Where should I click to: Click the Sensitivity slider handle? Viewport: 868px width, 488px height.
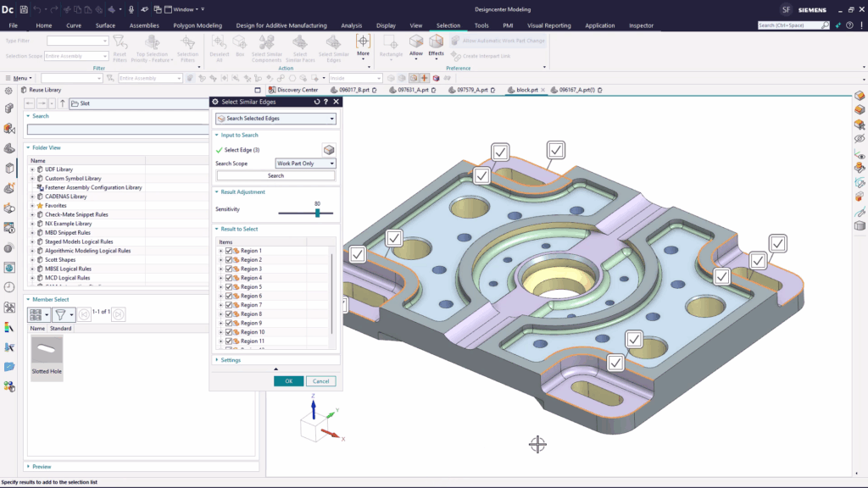pyautogui.click(x=317, y=213)
